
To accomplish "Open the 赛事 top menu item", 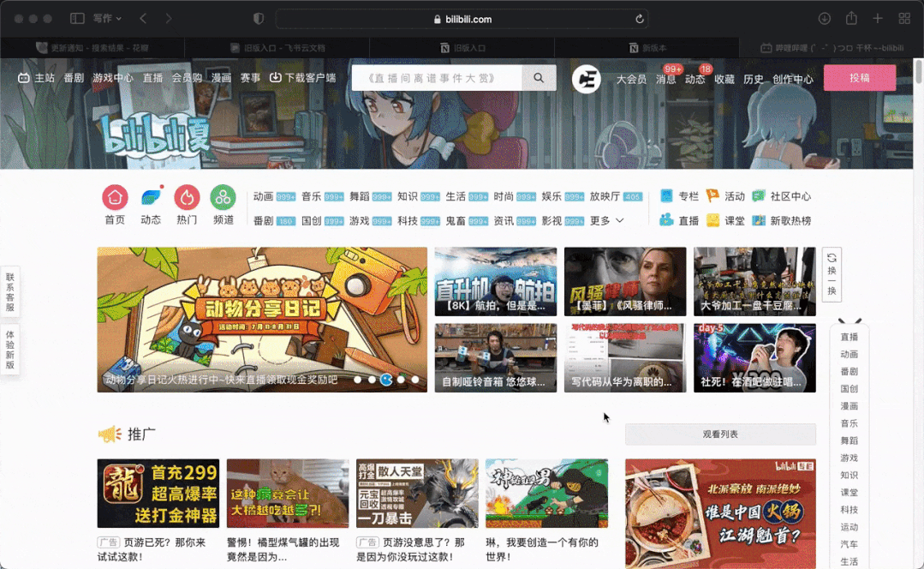I will 250,78.
